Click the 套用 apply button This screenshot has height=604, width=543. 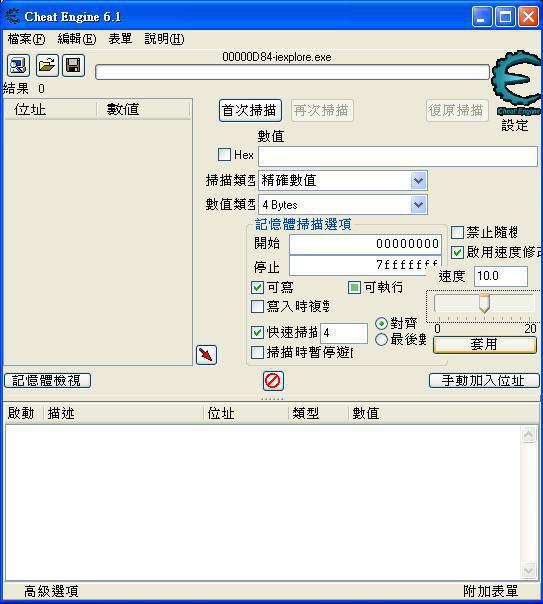click(x=484, y=345)
